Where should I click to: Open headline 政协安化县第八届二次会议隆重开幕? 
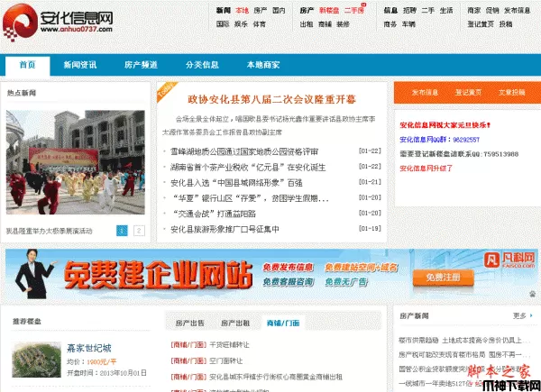pyautogui.click(x=272, y=99)
